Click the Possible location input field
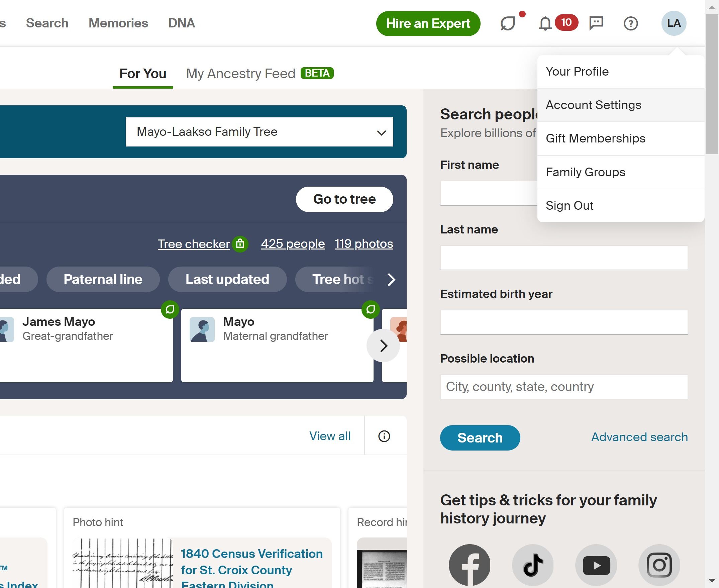 tap(563, 386)
